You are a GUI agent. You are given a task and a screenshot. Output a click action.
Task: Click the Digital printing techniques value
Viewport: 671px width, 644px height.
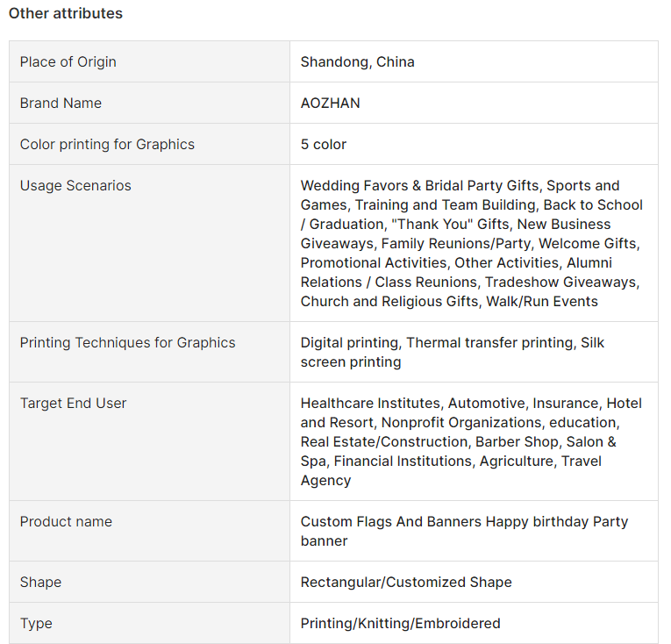pyautogui.click(x=453, y=352)
